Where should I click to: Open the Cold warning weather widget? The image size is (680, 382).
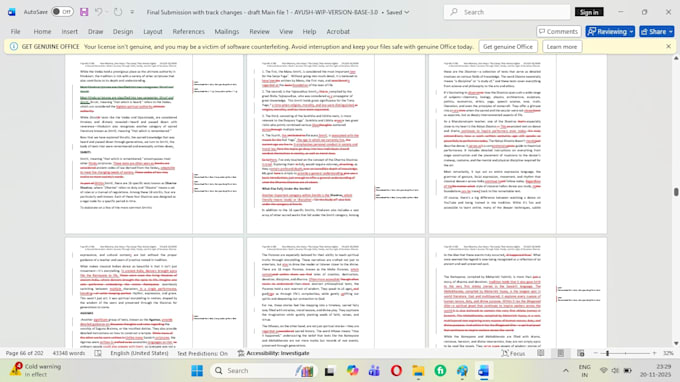click(x=36, y=370)
